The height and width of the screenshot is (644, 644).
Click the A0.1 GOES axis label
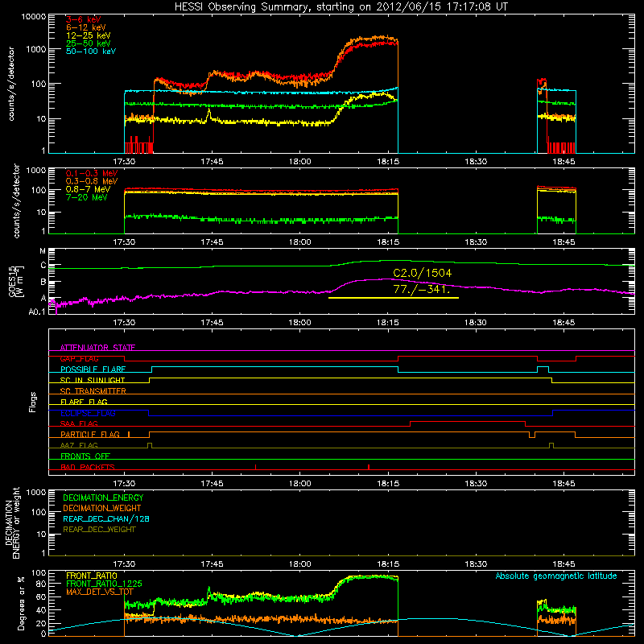(x=37, y=312)
